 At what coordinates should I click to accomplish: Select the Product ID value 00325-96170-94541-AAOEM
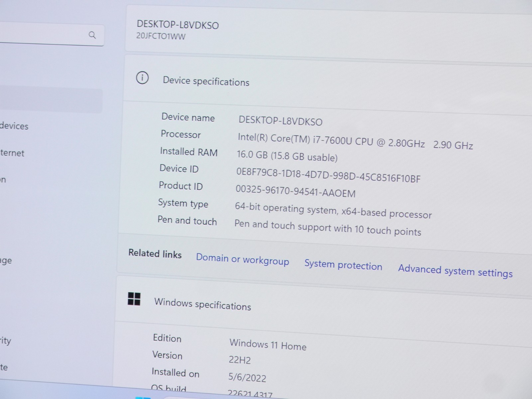[x=296, y=191]
